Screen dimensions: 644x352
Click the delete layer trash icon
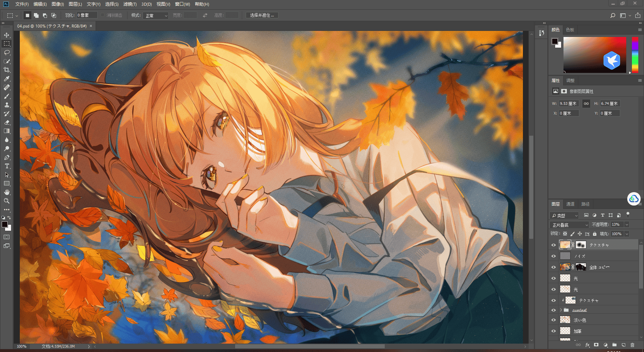(x=632, y=345)
